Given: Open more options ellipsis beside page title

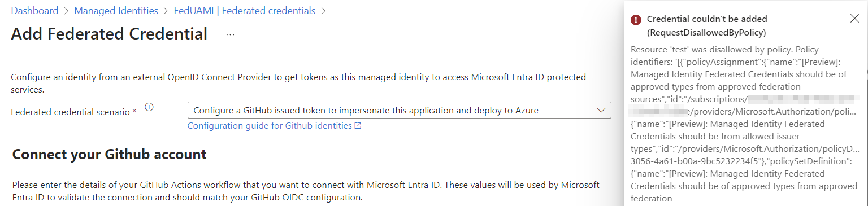Looking at the screenshot, I should pos(230,34).
